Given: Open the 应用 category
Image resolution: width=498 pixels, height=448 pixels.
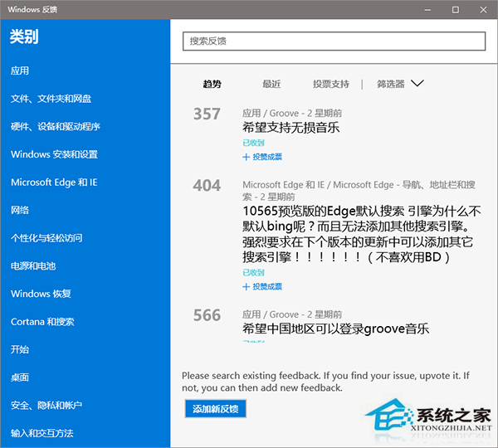Looking at the screenshot, I should point(20,71).
